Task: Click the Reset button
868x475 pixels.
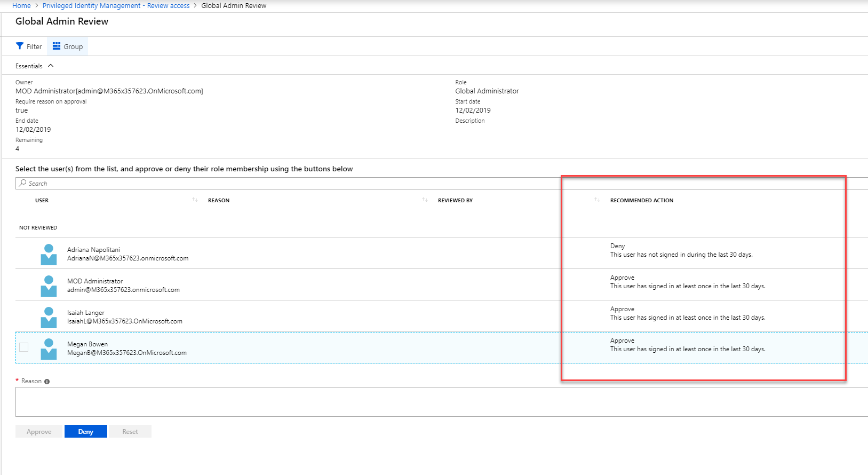Action: [130, 431]
